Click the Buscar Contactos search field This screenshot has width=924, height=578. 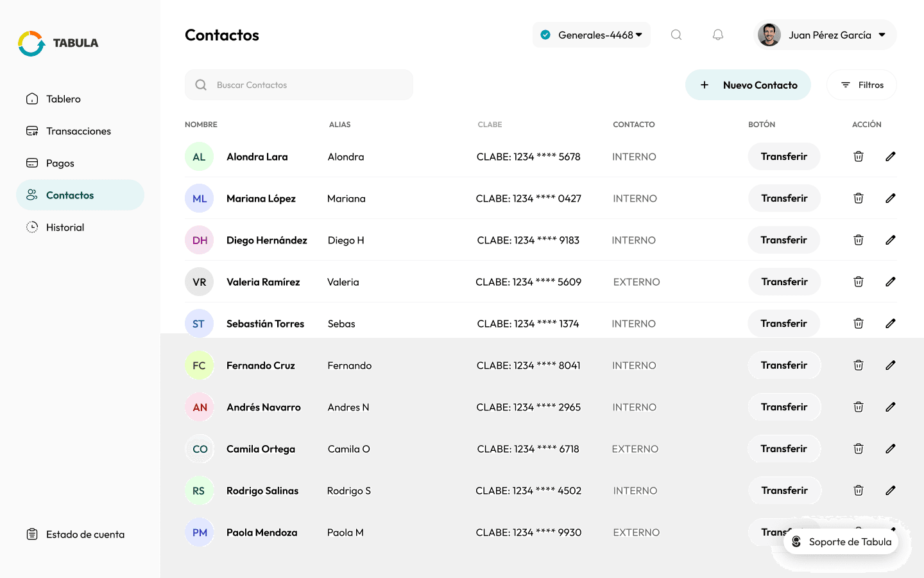[x=298, y=84]
